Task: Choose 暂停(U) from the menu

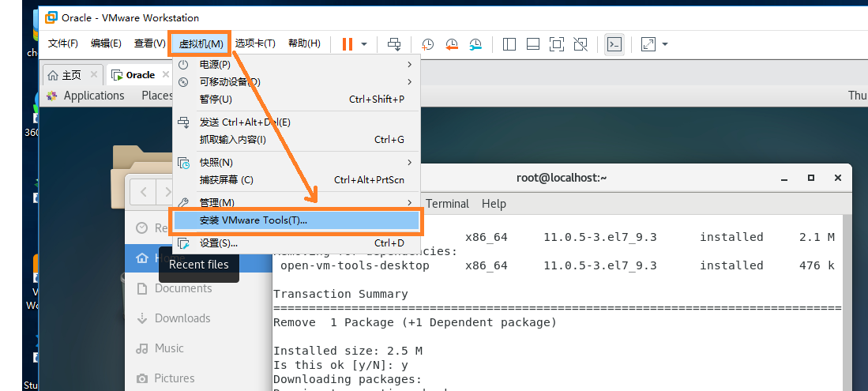Action: 297,100
